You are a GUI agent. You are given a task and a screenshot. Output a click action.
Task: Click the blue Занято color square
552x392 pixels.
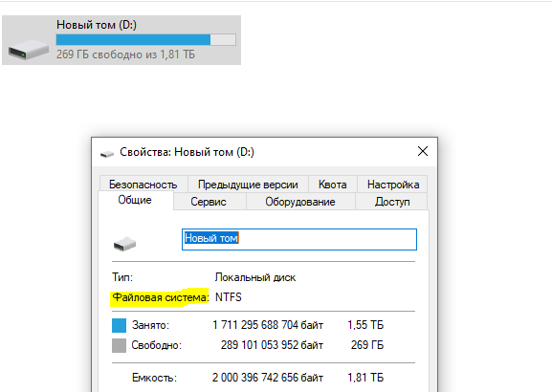tap(119, 325)
